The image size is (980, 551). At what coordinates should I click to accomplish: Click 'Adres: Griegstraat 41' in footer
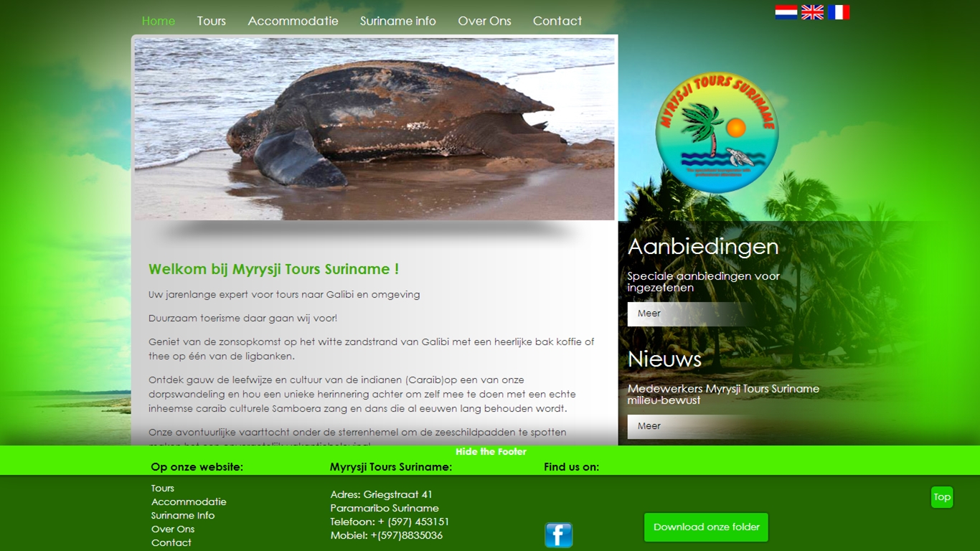(x=382, y=494)
